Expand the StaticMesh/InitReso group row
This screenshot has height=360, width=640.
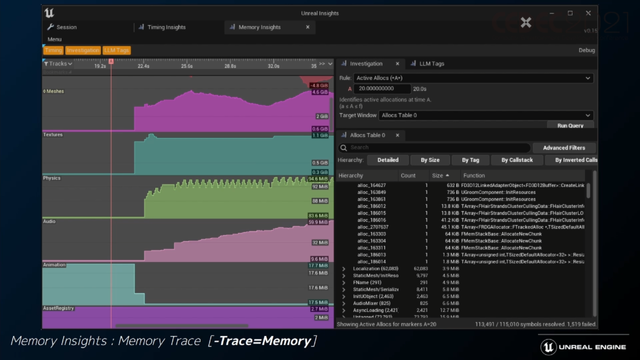pyautogui.click(x=344, y=276)
